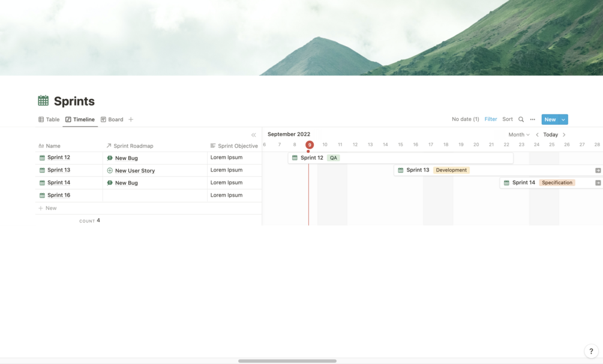The image size is (603, 364).
Task: Click the Sprints page title
Action: tap(74, 101)
